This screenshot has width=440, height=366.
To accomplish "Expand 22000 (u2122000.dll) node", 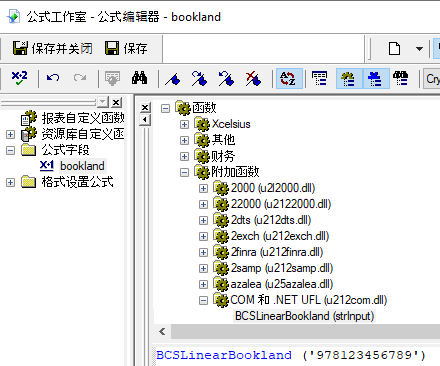I will [x=203, y=204].
